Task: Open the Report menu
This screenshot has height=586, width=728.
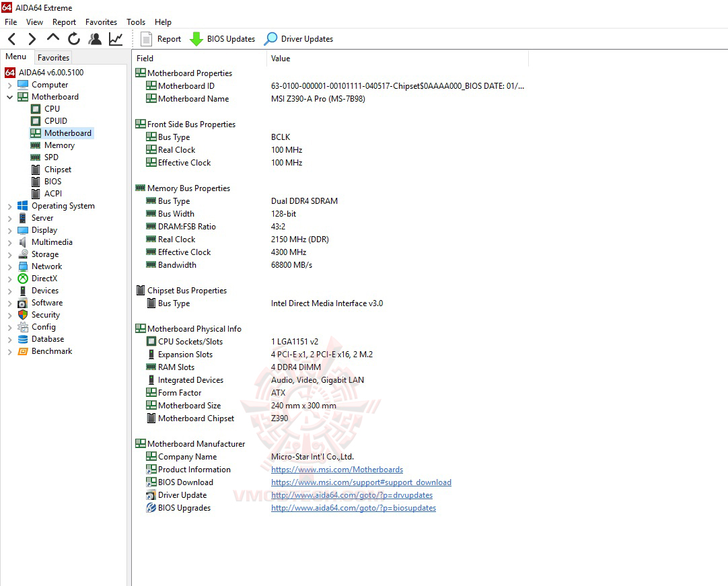Action: pos(64,22)
